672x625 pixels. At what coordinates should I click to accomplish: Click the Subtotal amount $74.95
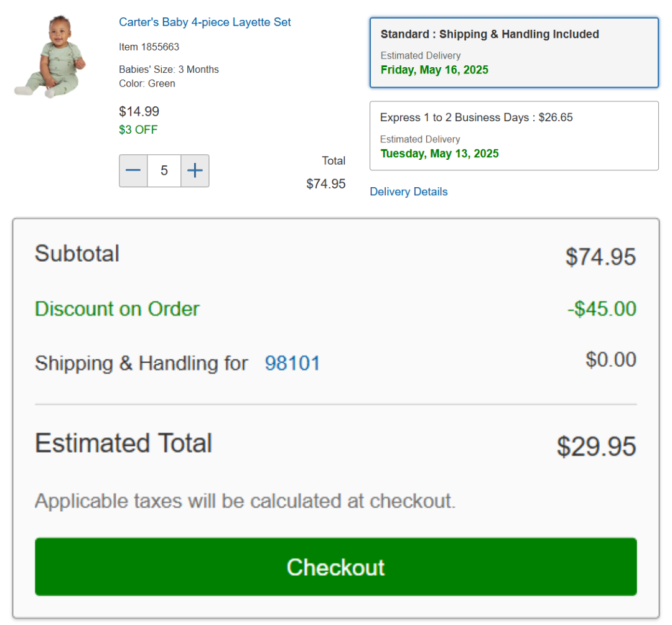(600, 257)
